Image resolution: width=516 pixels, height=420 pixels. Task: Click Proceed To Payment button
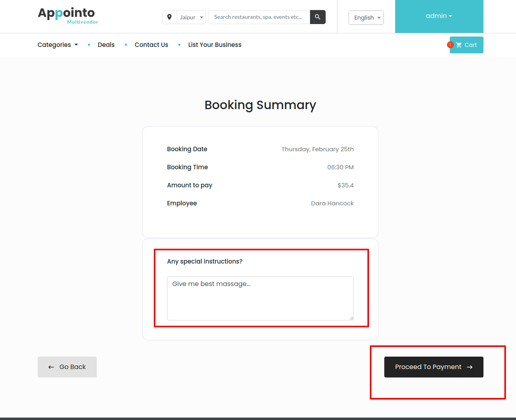tap(434, 367)
